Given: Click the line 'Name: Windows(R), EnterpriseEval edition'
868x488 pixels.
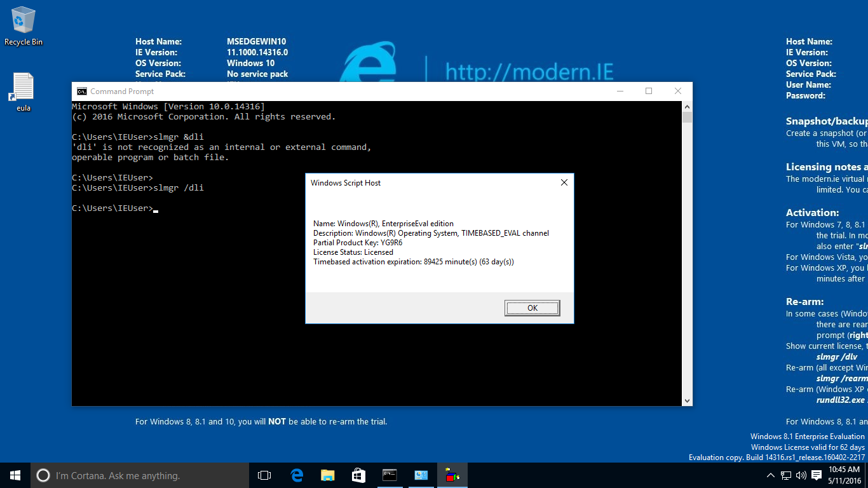Looking at the screenshot, I should coord(384,224).
